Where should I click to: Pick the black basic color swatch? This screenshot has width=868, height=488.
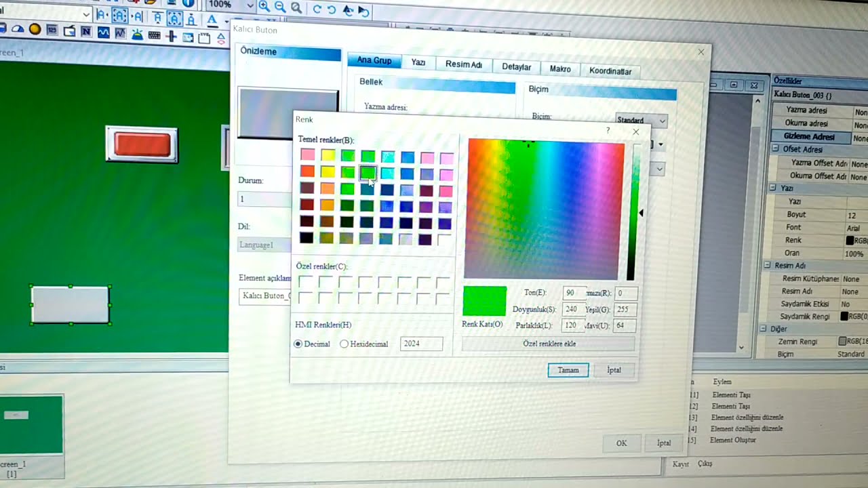point(307,238)
